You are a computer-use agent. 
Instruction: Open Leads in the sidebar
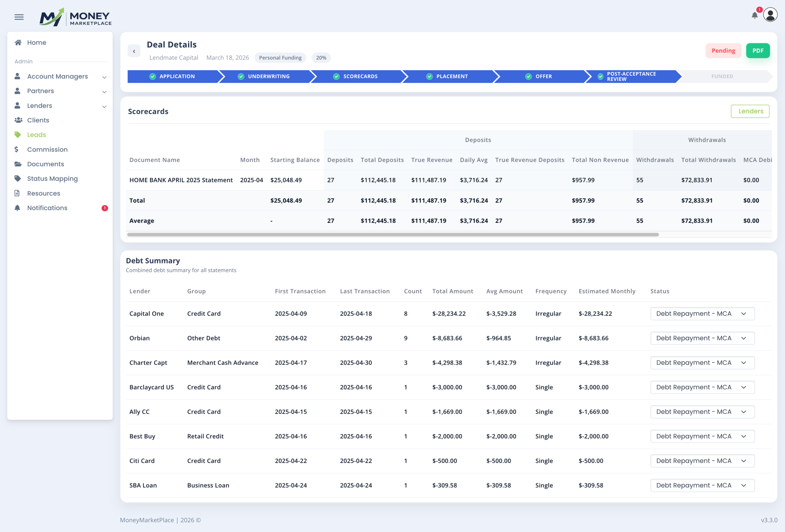pyautogui.click(x=36, y=135)
